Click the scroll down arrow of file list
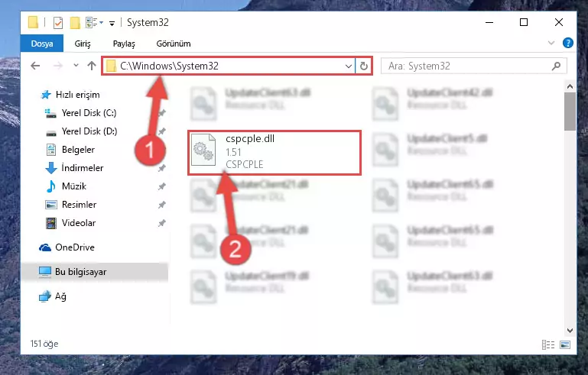Screen dimensions: 588x375 click(x=570, y=331)
